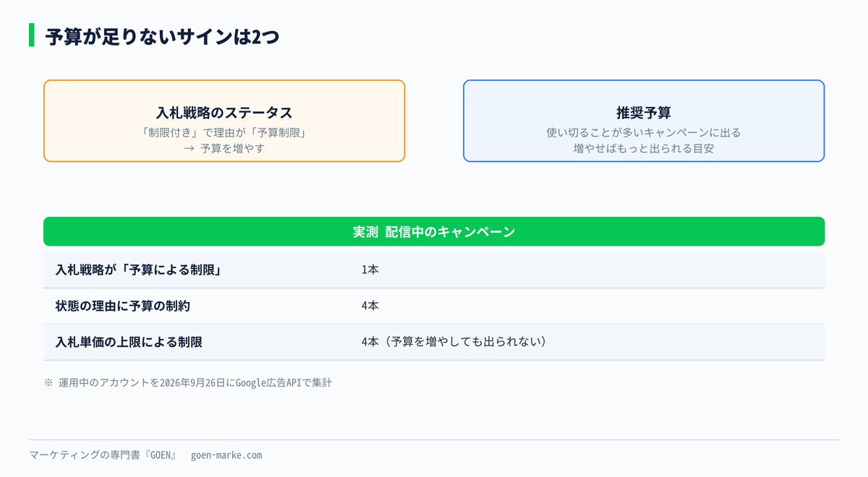The image size is (868, 477).
Task: Click the text 「制限付き」で理由が「予算制限」
Action: [x=224, y=133]
